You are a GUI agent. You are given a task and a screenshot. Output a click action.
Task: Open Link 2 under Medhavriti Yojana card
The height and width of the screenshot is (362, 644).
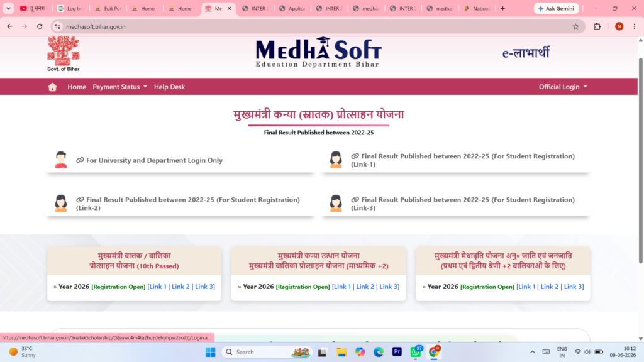pos(550,287)
